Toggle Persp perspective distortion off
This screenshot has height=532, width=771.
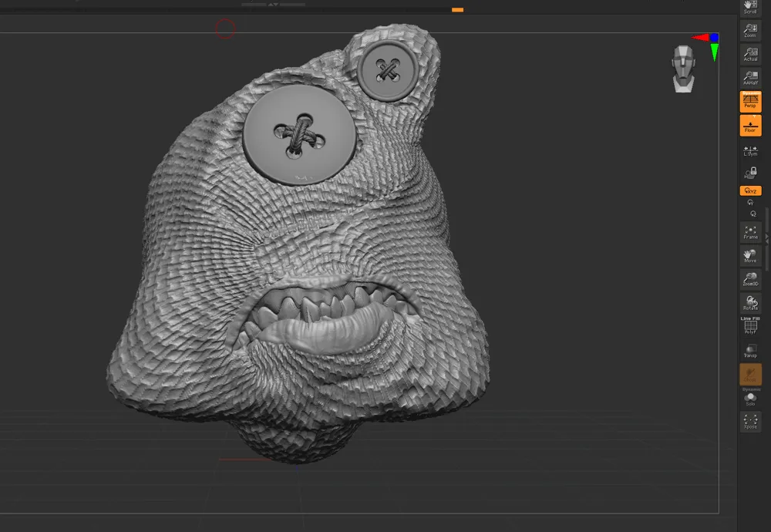click(750, 101)
